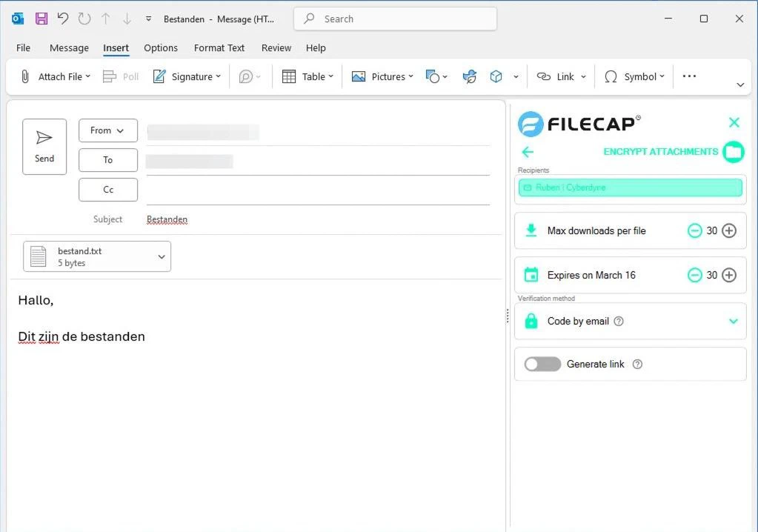
Task: Click the Poll button
Action: coord(121,76)
